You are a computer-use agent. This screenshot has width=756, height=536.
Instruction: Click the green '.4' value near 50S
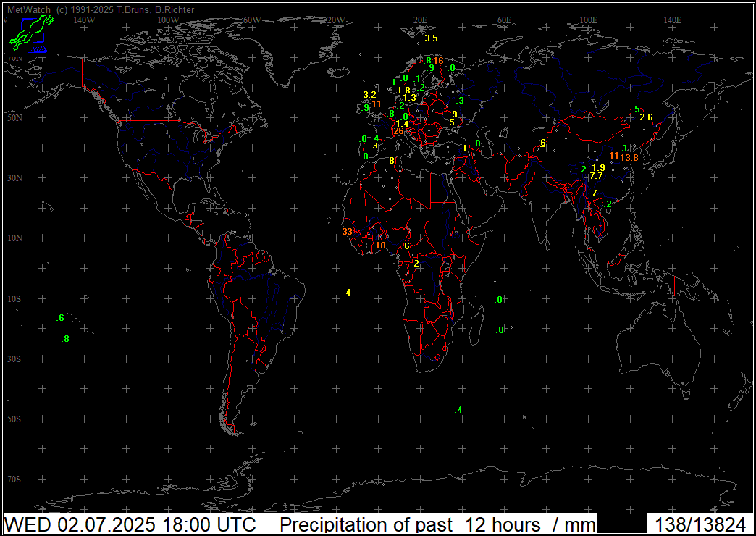click(458, 410)
